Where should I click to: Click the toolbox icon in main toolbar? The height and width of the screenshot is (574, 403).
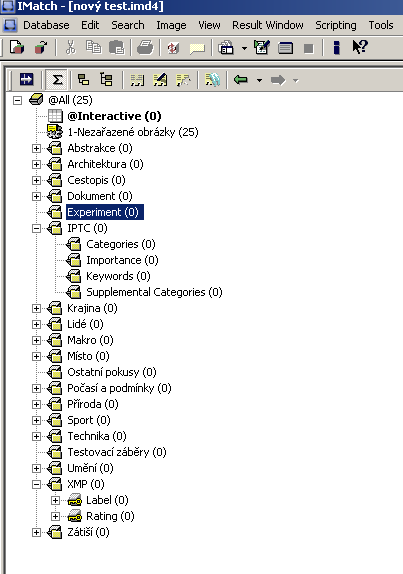pos(226,48)
